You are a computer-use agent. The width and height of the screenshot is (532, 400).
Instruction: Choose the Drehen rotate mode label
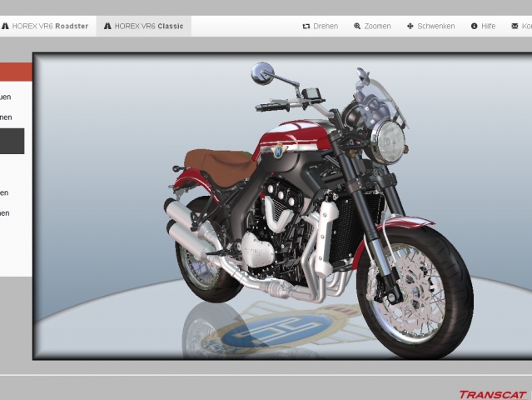326,26
